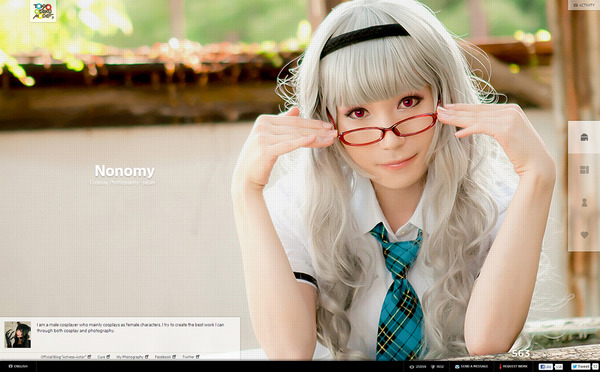Screen dimensions: 600x372
Task: Open the Activity button at top right
Action: 584,5
